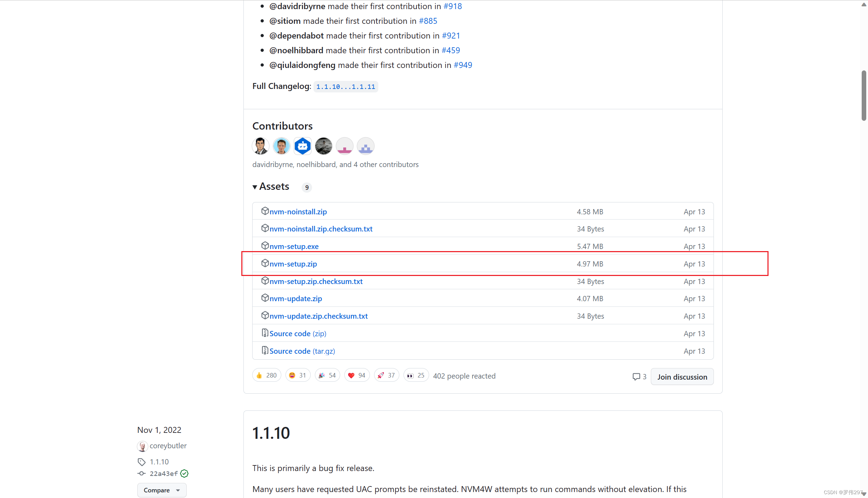Click the heart reaction button
This screenshot has height=498, width=868.
pyautogui.click(x=357, y=375)
